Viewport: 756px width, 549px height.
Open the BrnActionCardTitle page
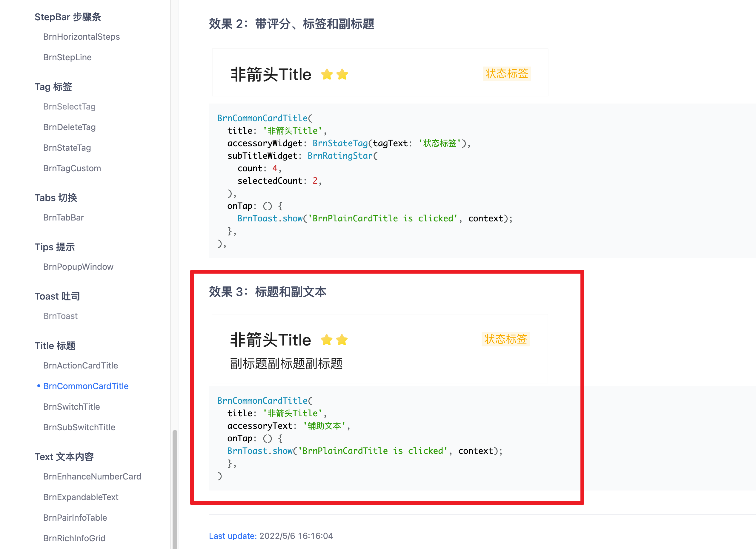81,366
